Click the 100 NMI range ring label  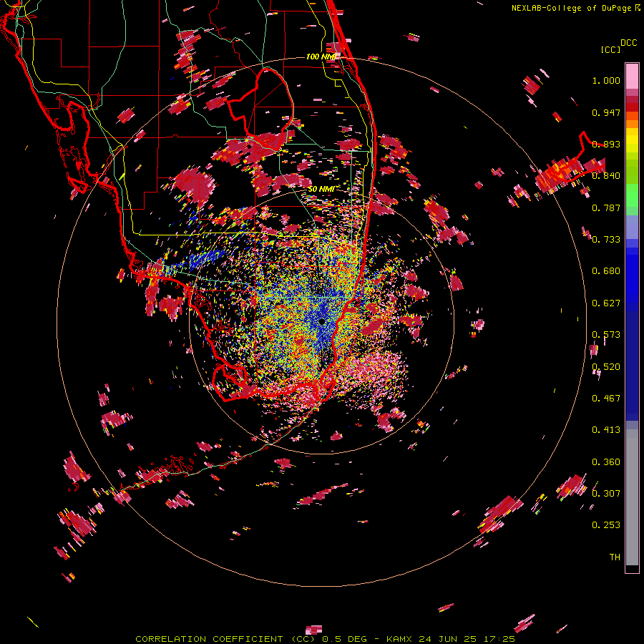click(321, 57)
